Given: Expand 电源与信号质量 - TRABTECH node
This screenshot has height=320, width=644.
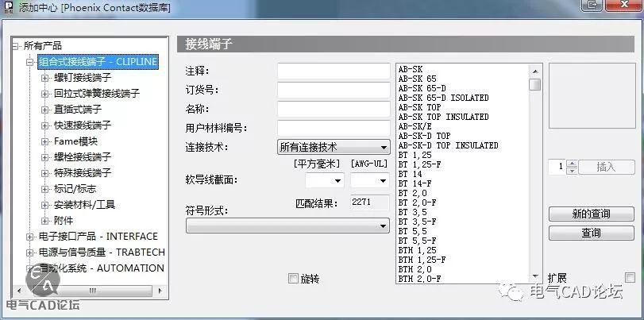Looking at the screenshot, I should coord(29,253).
